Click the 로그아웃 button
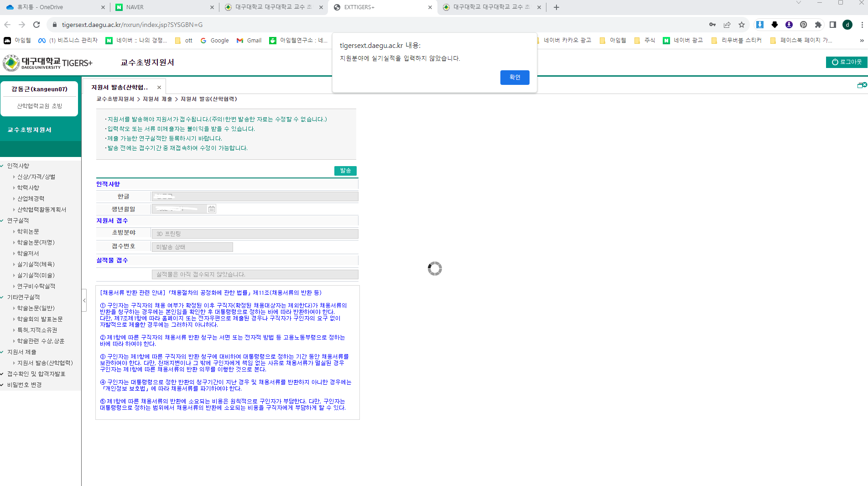 coord(847,62)
